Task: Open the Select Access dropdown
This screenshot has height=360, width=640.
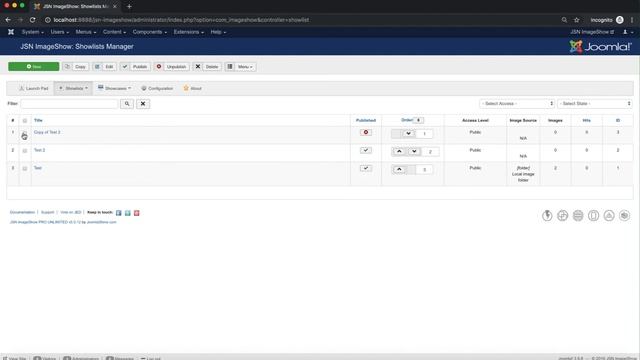Action: [x=517, y=104]
